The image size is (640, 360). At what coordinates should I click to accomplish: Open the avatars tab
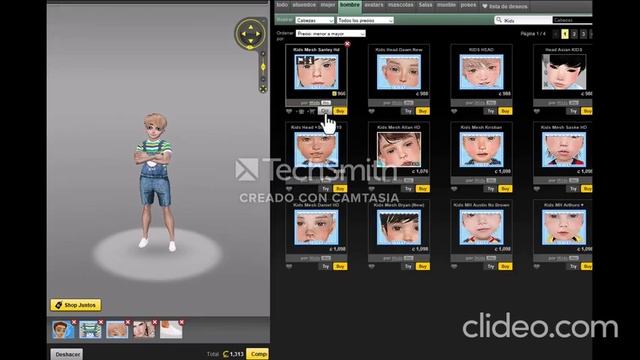coord(374,5)
